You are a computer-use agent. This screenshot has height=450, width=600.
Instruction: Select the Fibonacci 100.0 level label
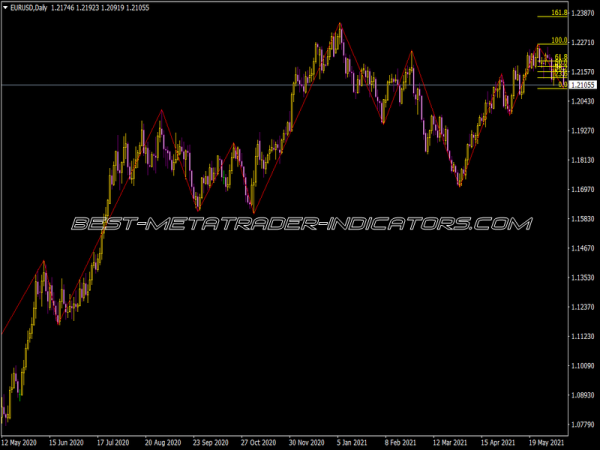(x=559, y=41)
